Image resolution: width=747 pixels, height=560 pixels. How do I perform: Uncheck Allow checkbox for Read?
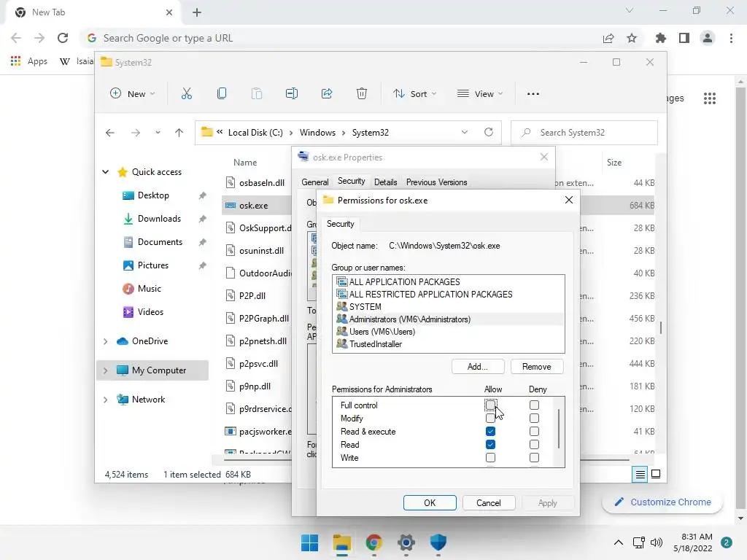click(x=490, y=444)
